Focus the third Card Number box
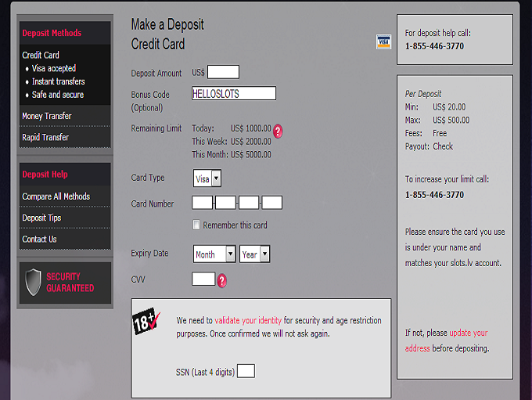532x400 pixels. pyautogui.click(x=249, y=203)
